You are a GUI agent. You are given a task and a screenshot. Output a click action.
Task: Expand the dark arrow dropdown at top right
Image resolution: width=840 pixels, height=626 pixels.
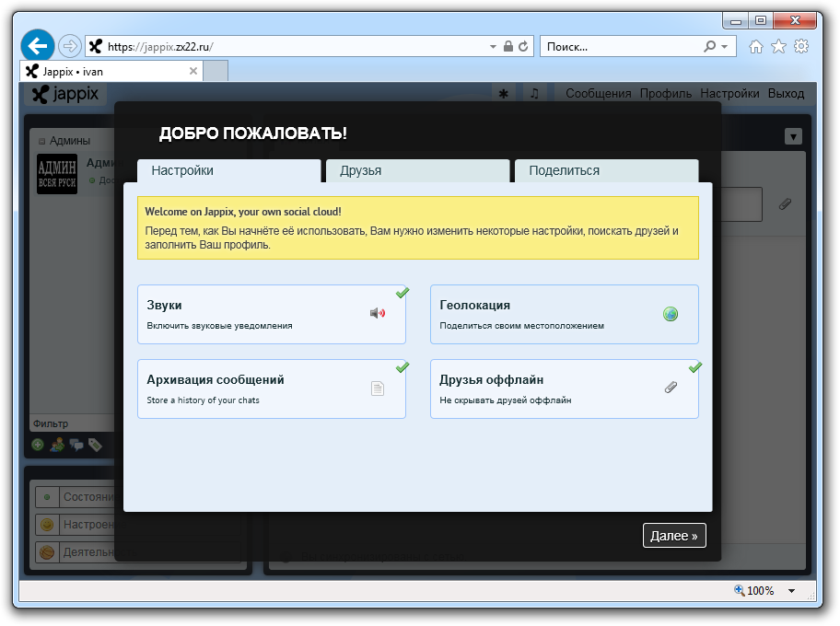(x=793, y=136)
